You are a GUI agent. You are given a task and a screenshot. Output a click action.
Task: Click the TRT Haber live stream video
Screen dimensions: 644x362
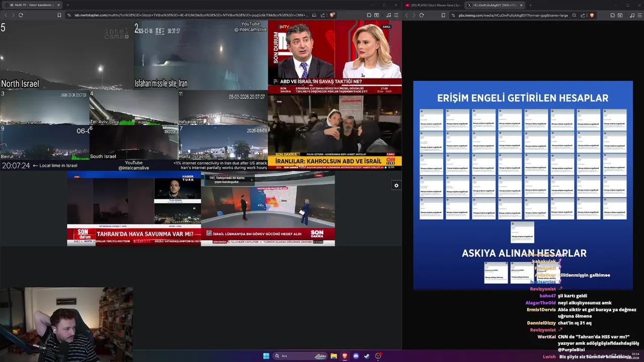click(268, 208)
